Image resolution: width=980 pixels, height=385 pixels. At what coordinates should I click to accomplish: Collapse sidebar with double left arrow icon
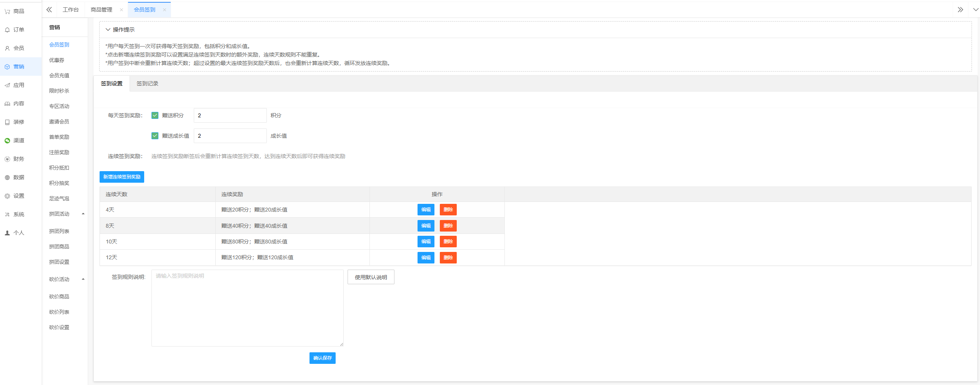coord(49,10)
